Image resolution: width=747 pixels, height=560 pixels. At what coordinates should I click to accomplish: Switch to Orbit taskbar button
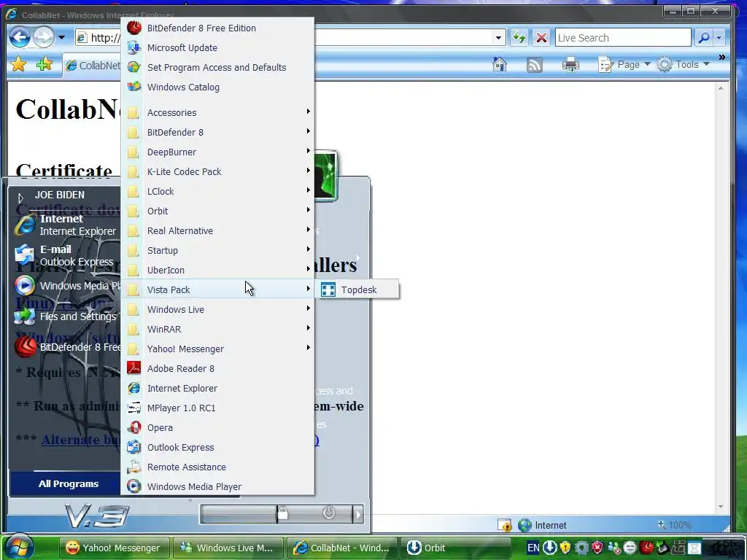[455, 548]
